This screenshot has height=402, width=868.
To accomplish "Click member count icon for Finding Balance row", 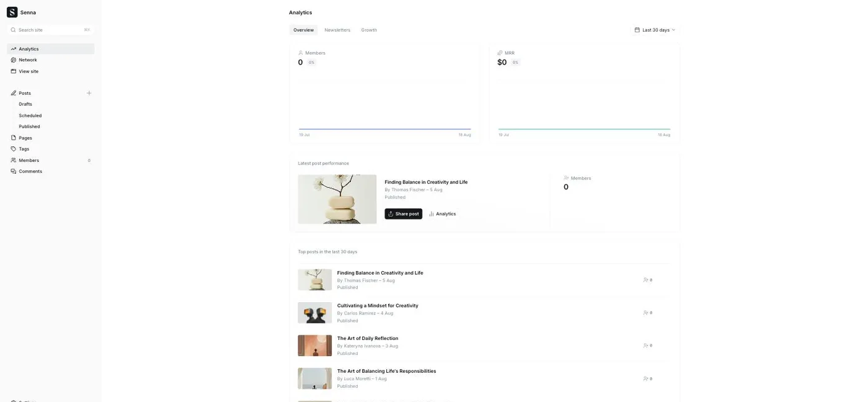I will (646, 280).
